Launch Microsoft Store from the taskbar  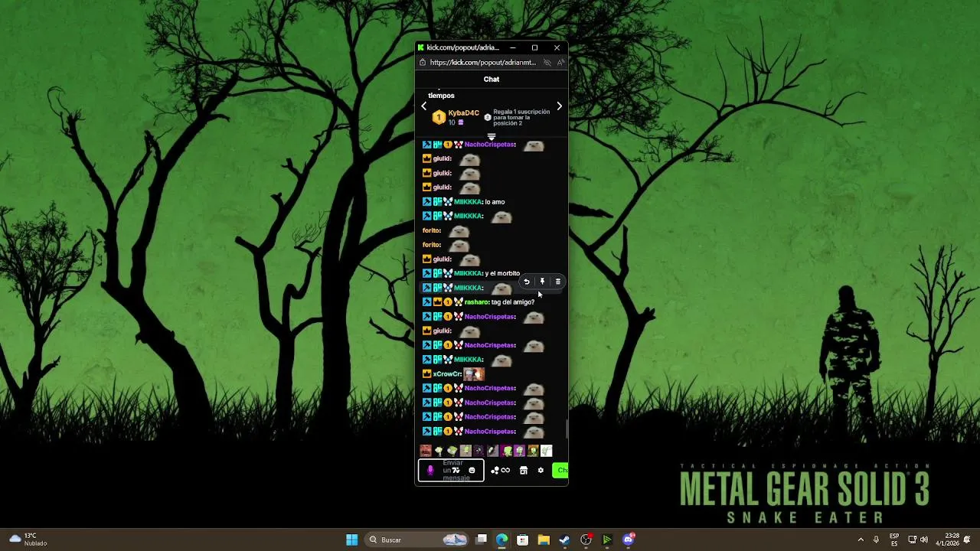522,540
